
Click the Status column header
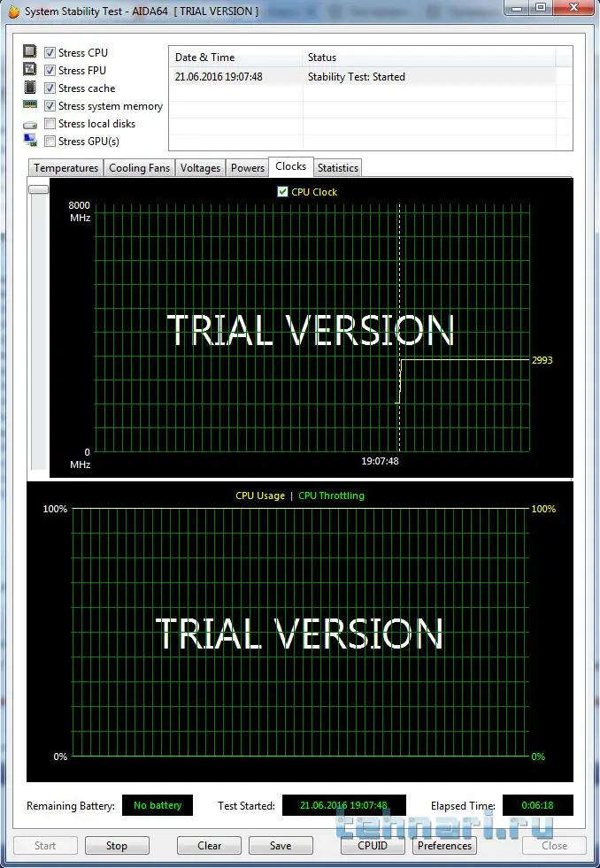pos(429,58)
